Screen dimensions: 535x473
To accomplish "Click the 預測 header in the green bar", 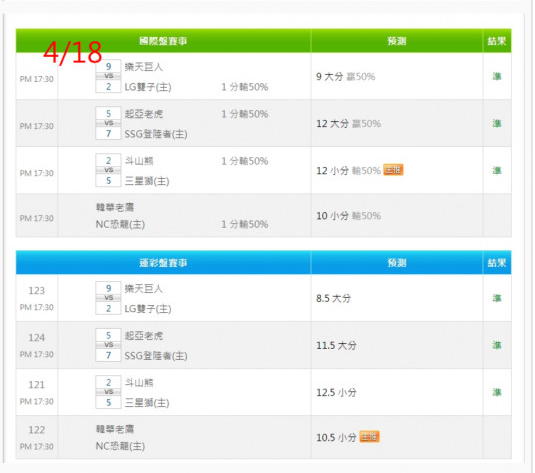I will [397, 41].
